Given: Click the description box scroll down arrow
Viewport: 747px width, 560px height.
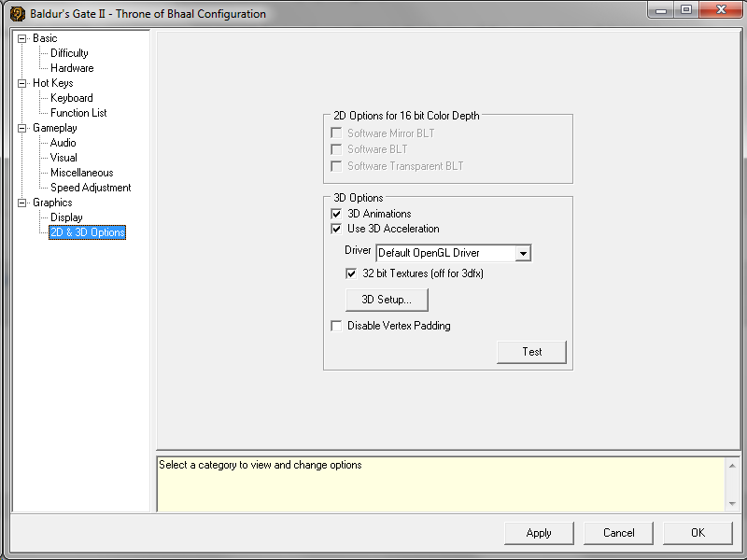Looking at the screenshot, I should (x=732, y=504).
